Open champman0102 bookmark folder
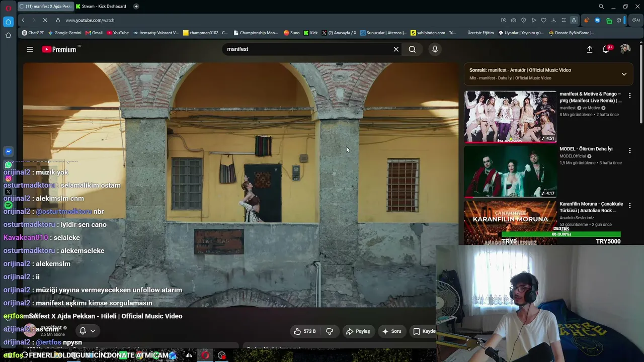 click(x=205, y=33)
